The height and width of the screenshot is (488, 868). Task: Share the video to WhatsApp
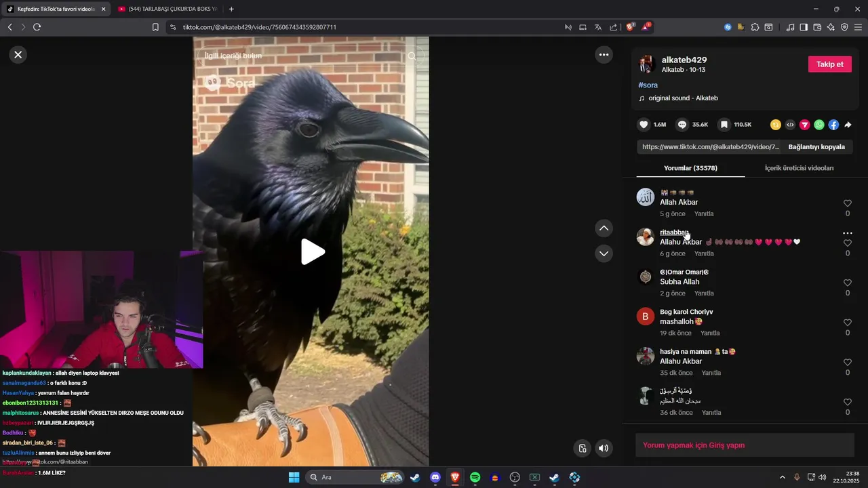coord(819,125)
